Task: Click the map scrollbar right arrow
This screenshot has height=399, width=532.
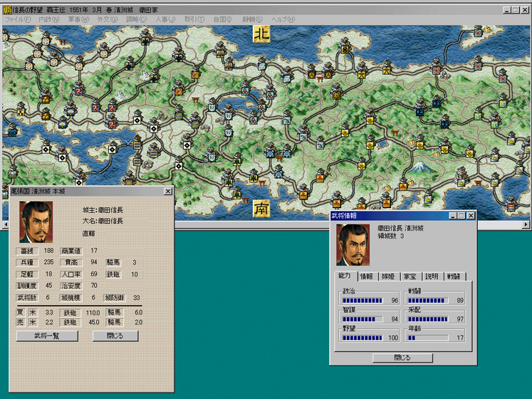Action: 526,224
